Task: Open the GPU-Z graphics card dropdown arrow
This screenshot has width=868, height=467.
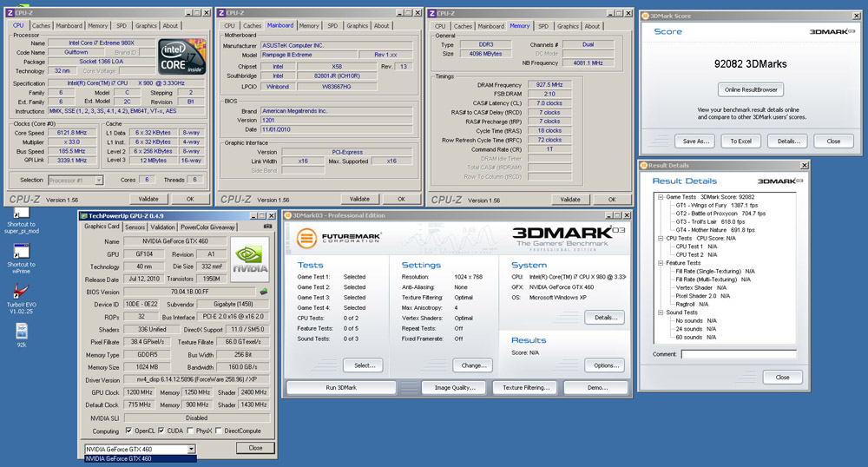Action: coord(191,450)
